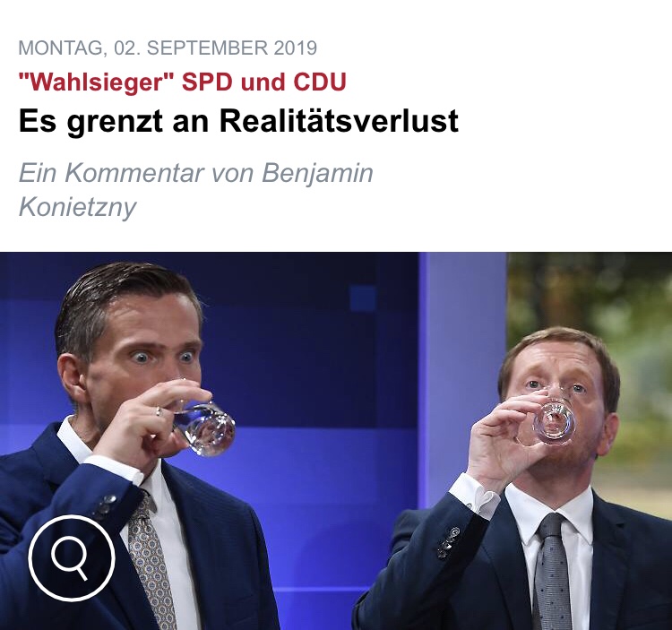This screenshot has height=630, width=672.
Task: Select the author name Benjamin Konietzny
Action: [x=196, y=189]
